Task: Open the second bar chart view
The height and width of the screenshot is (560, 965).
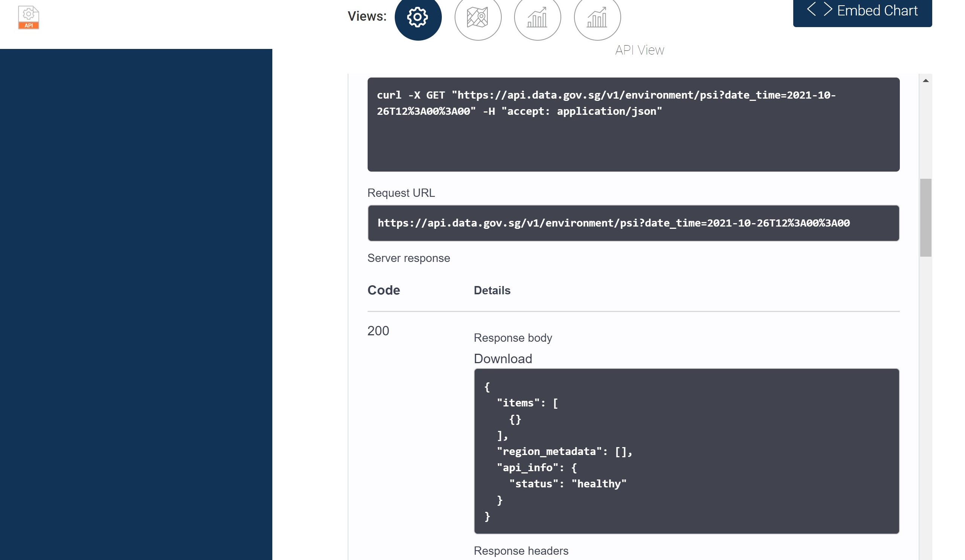Action: tap(597, 18)
